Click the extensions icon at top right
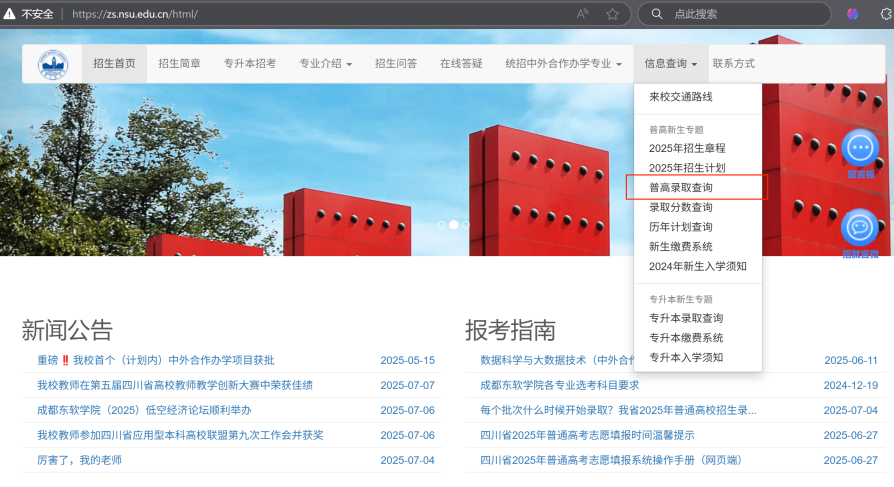Viewport: 894px width, 487px height. click(887, 14)
